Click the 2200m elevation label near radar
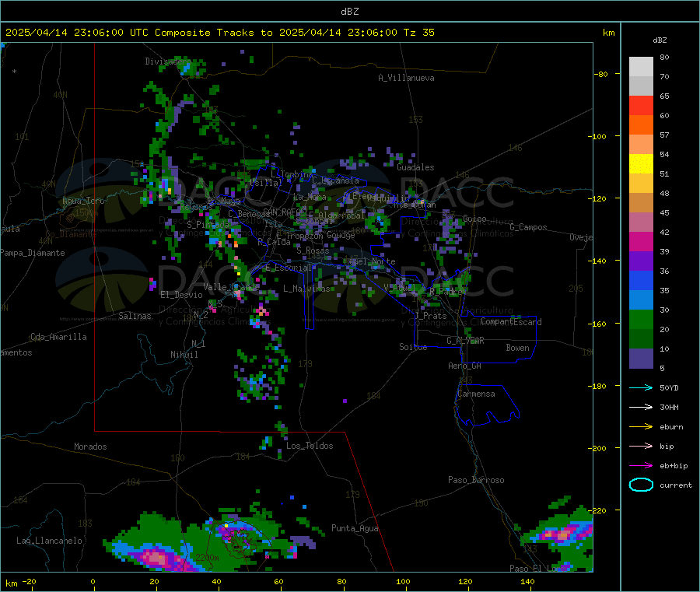700x592 pixels. [x=207, y=558]
